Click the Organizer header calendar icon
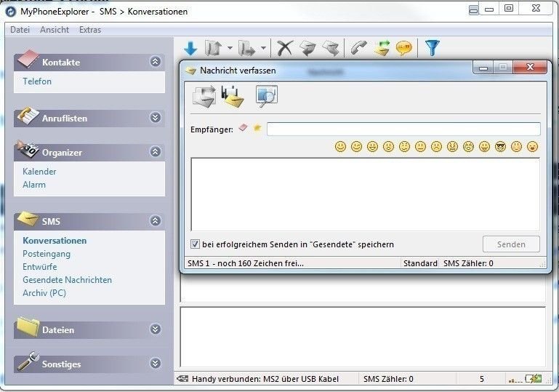 click(28, 150)
